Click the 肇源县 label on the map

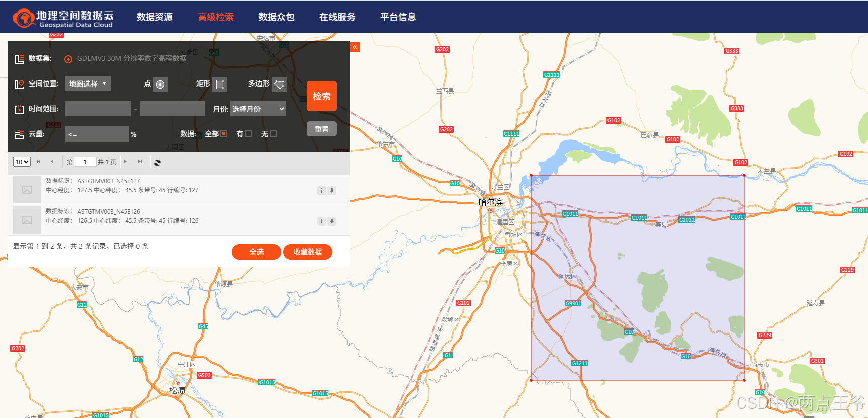tap(224, 284)
